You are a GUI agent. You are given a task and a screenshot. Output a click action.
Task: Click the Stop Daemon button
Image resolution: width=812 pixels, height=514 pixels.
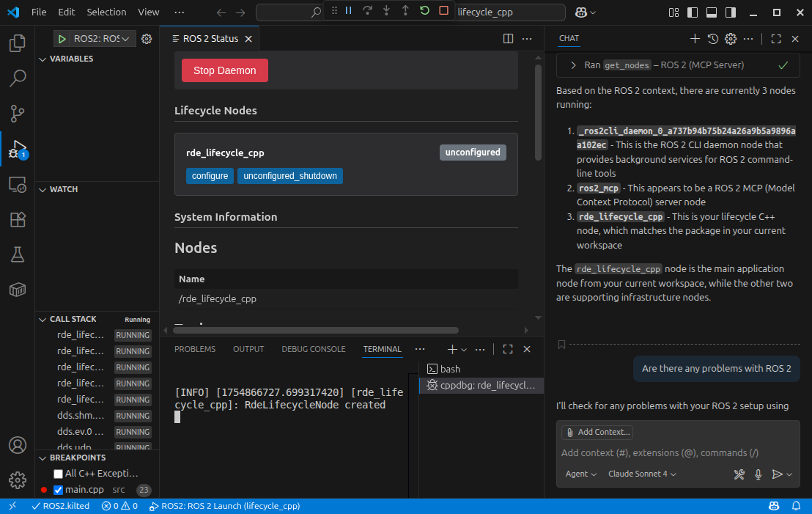tap(225, 70)
